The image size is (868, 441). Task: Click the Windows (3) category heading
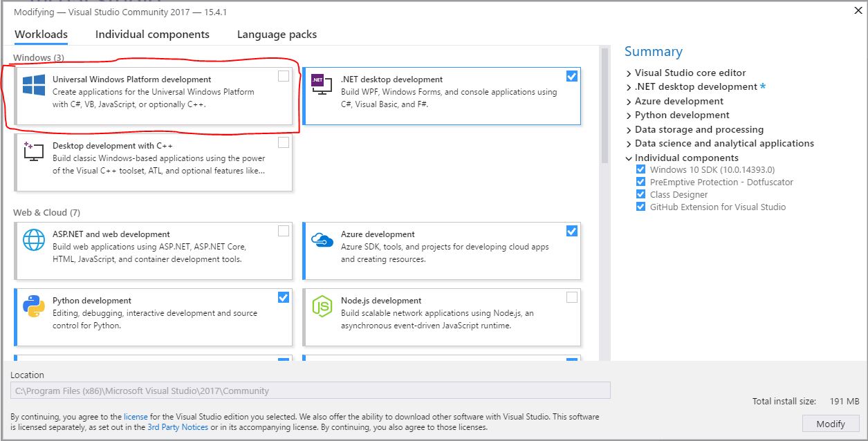39,57
